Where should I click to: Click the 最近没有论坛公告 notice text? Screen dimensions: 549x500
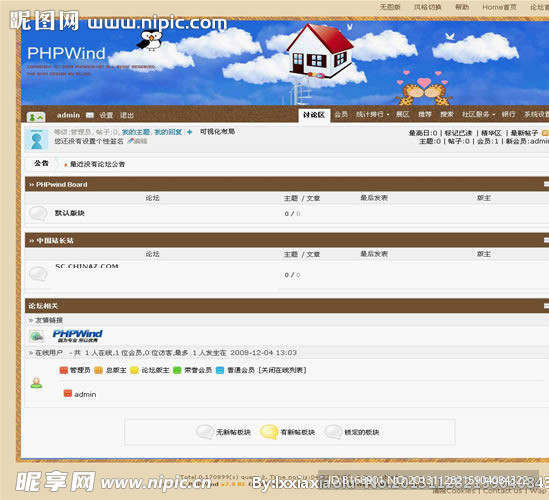[97, 164]
